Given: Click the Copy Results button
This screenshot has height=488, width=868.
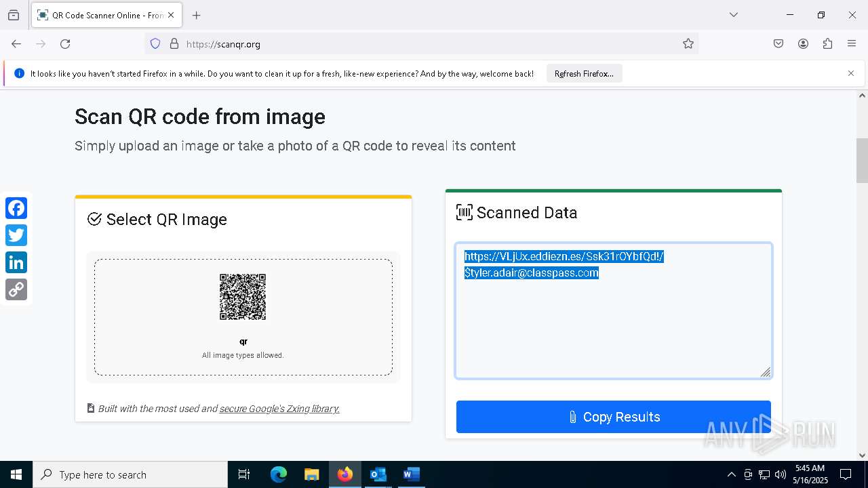Looking at the screenshot, I should tap(614, 417).
